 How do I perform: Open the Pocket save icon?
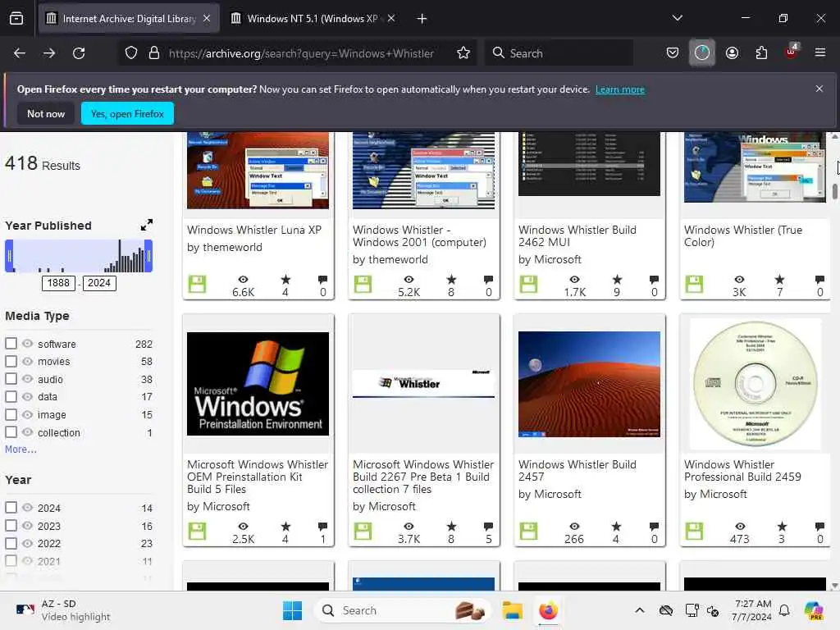[x=673, y=53]
